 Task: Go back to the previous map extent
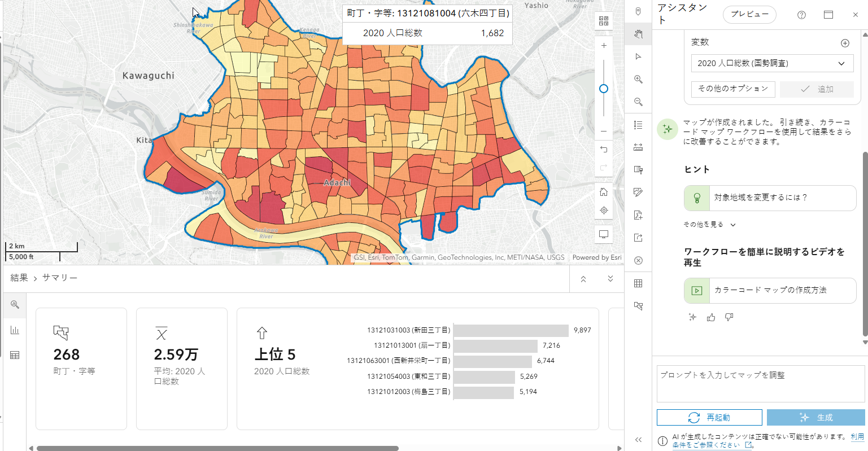pos(604,150)
